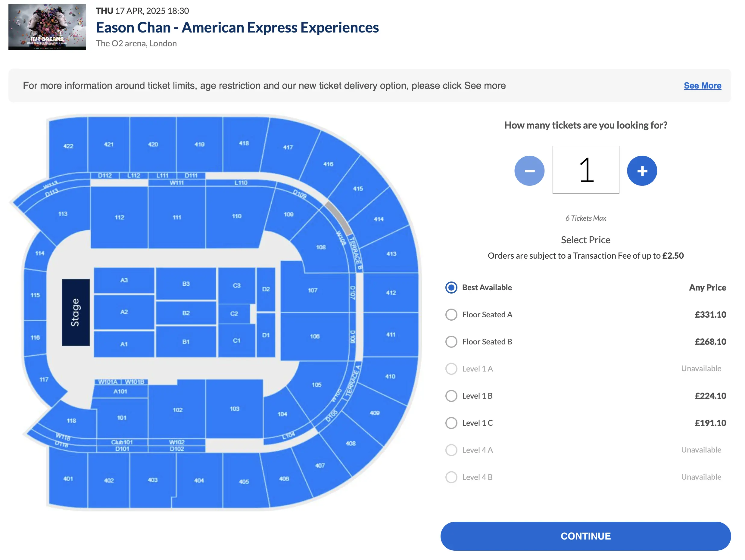The width and height of the screenshot is (745, 560).
Task: Click the CONTINUE button
Action: pos(585,536)
